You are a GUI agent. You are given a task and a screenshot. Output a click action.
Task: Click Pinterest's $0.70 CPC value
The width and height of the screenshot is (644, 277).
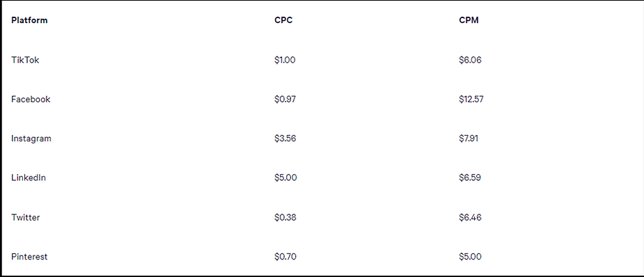(285, 257)
